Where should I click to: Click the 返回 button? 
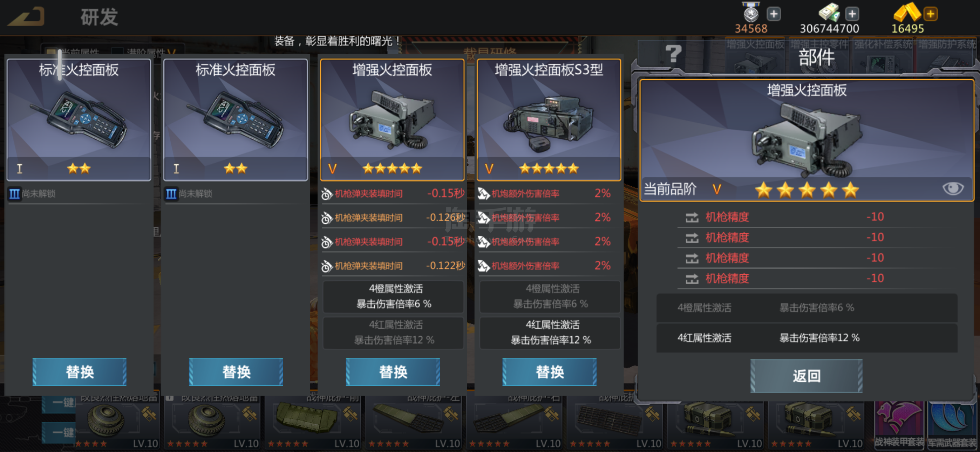point(807,376)
